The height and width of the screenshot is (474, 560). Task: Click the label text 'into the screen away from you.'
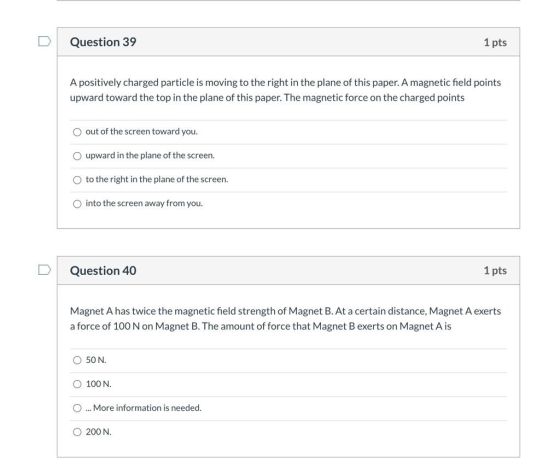(x=144, y=203)
